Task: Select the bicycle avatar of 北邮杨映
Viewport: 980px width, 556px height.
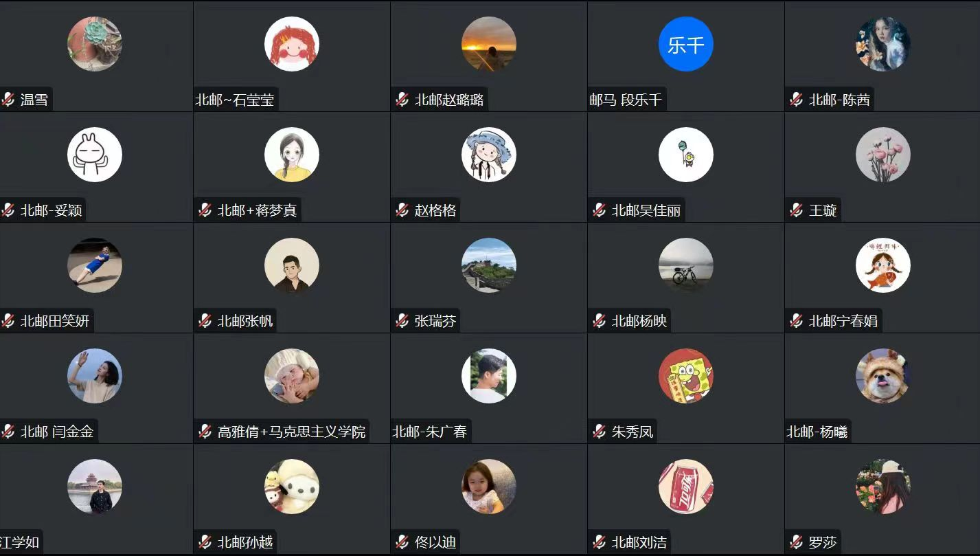Action: [x=686, y=265]
